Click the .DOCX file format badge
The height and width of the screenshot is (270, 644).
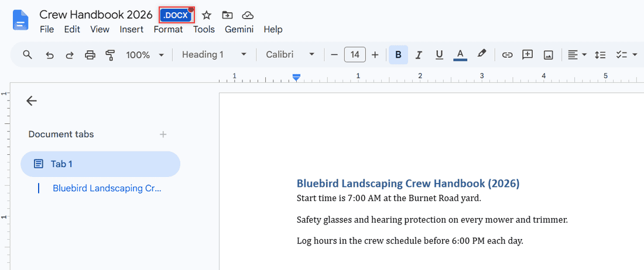(177, 15)
